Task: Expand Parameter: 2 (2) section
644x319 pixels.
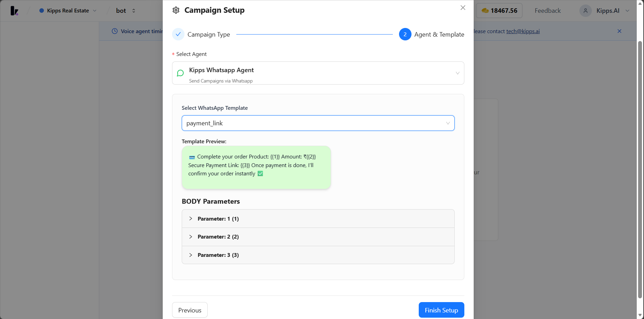Action: (x=318, y=237)
